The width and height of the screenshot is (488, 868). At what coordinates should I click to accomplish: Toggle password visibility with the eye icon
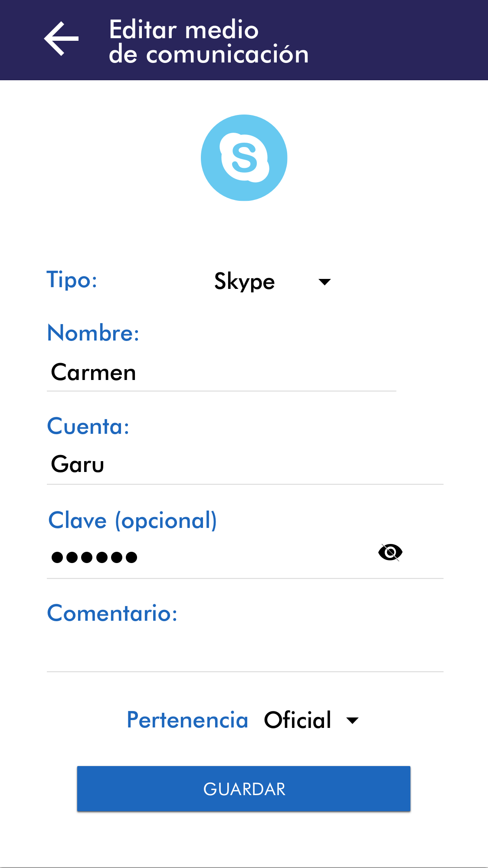pos(390,552)
